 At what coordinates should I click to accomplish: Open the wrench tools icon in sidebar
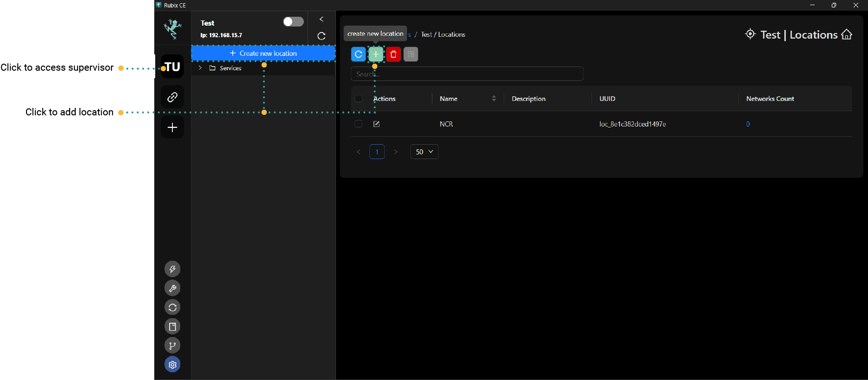[172, 288]
